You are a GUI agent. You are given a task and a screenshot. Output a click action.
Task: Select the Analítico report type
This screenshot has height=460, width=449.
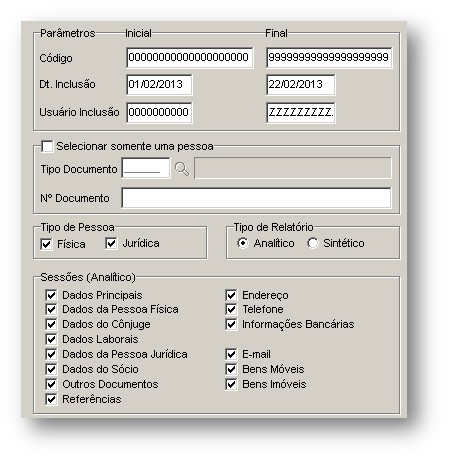tap(243, 243)
